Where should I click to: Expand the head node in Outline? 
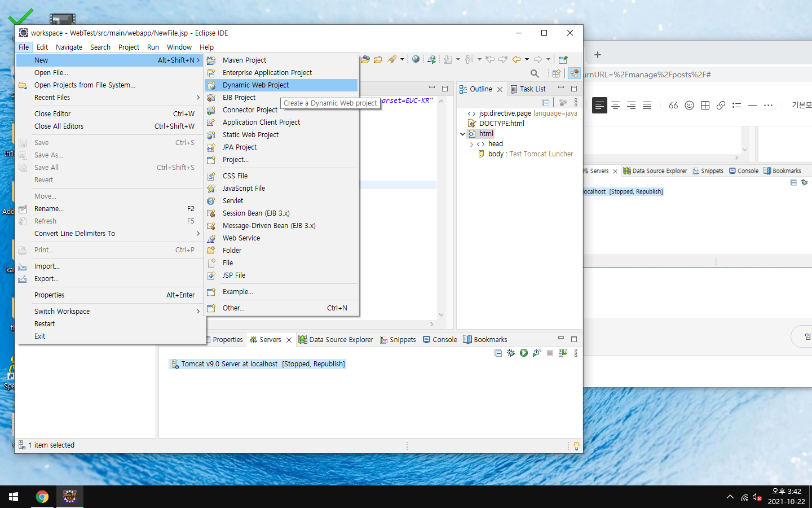471,144
